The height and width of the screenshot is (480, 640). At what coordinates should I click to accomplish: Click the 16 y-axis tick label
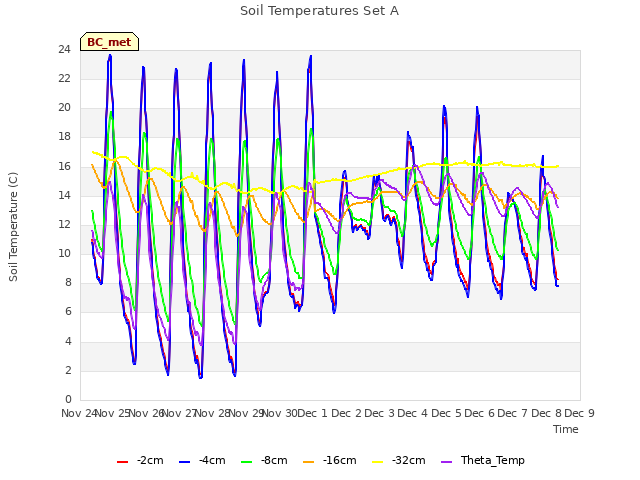click(64, 167)
